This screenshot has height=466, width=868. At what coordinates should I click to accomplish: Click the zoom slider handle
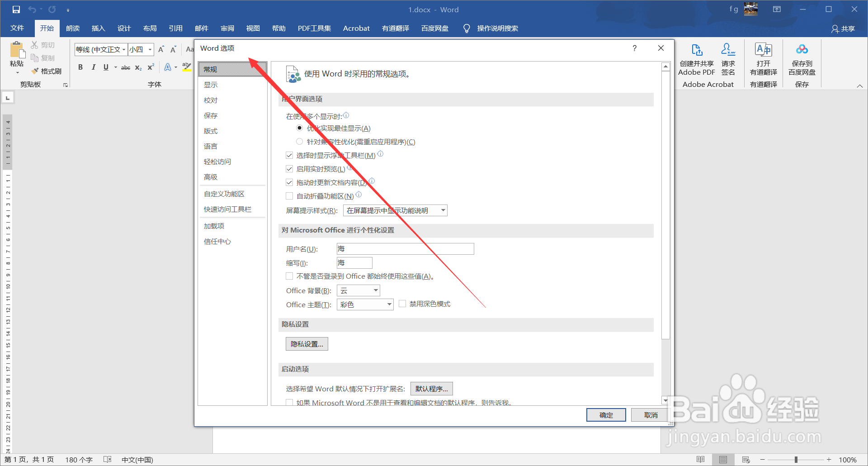796,460
